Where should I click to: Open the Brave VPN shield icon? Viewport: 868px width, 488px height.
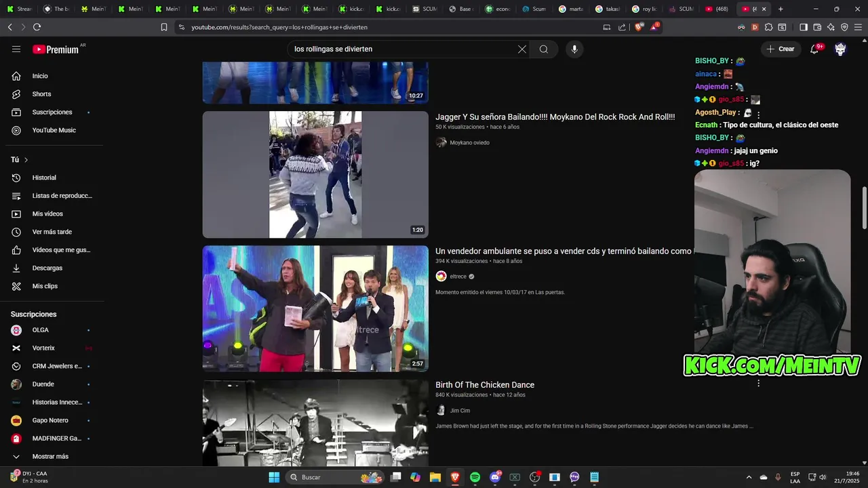(844, 27)
